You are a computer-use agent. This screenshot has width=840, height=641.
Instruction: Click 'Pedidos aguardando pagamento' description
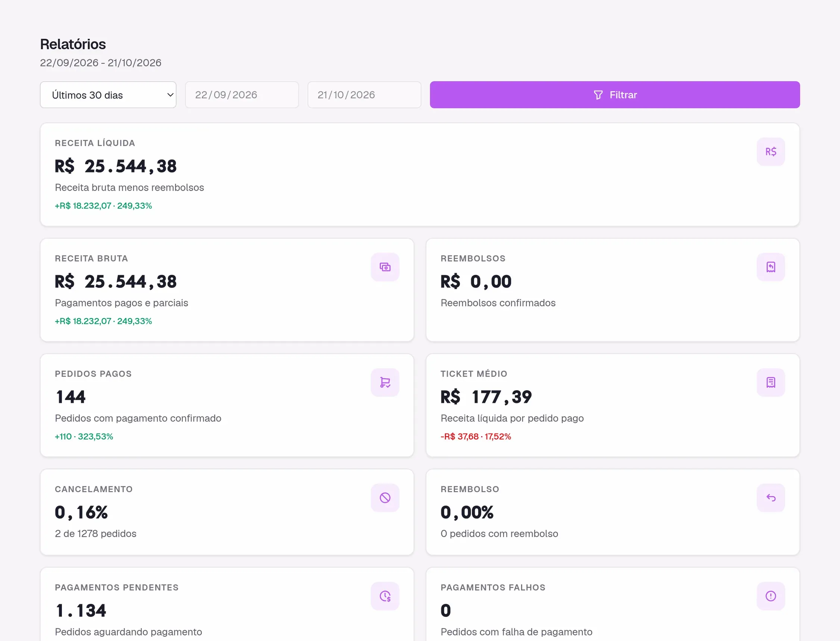click(128, 632)
